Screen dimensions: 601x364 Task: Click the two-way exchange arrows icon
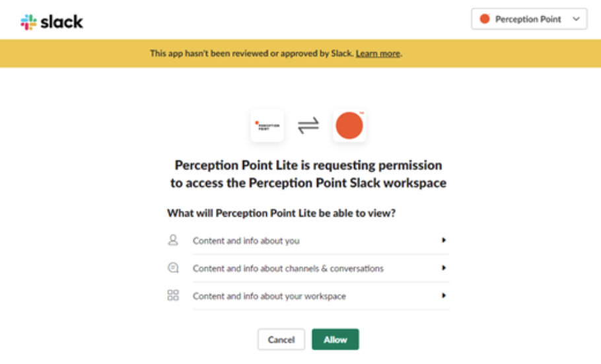[308, 126]
